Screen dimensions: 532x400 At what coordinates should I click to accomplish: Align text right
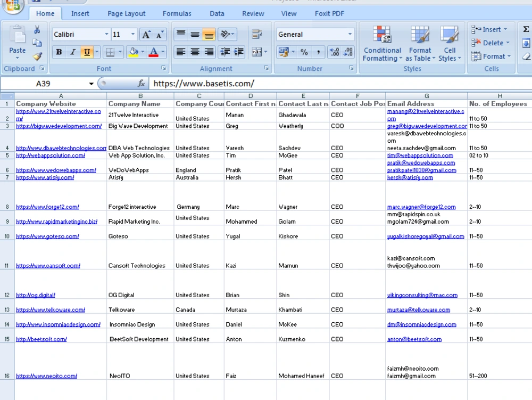tap(209, 52)
